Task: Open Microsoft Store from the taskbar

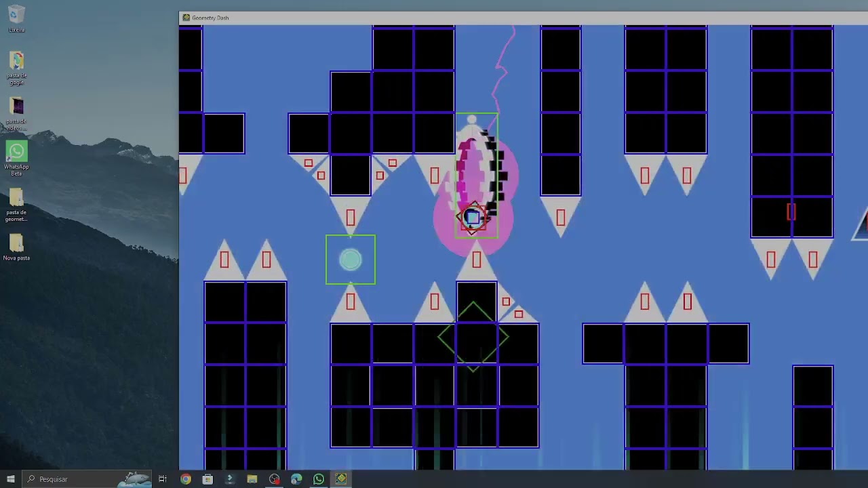Action: point(208,479)
